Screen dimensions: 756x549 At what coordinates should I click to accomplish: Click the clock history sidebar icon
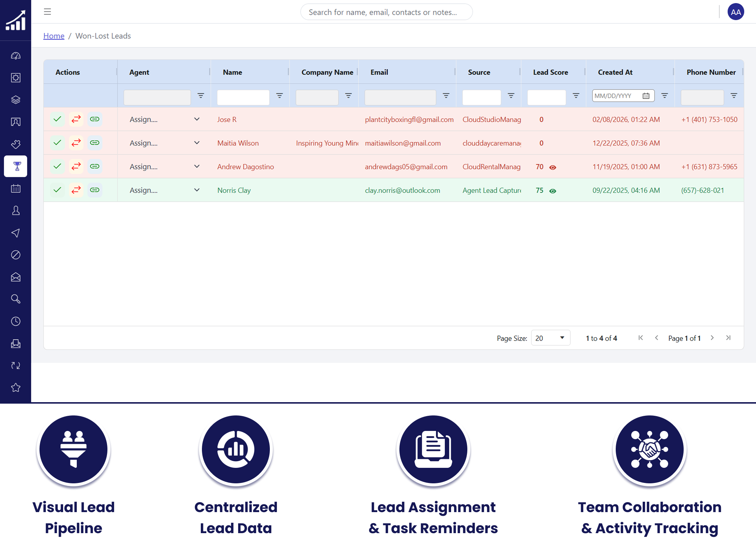pos(16,321)
